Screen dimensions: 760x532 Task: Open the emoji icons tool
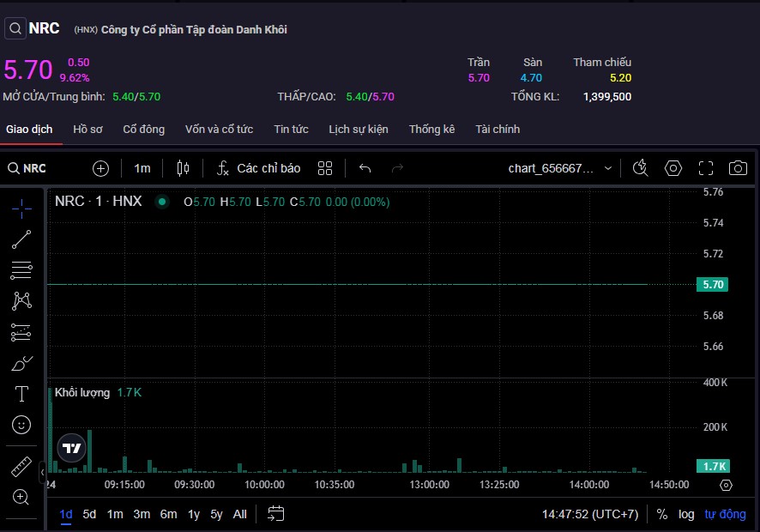[x=21, y=424]
